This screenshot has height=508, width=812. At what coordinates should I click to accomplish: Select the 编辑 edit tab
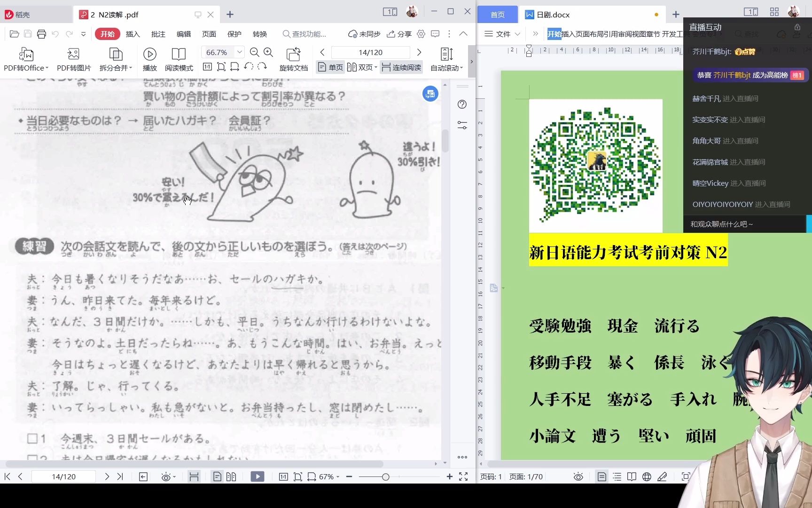click(184, 34)
